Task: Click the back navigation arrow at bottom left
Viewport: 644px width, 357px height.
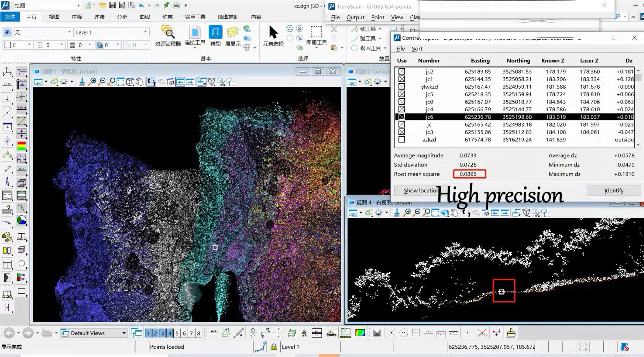Action: pos(9,333)
